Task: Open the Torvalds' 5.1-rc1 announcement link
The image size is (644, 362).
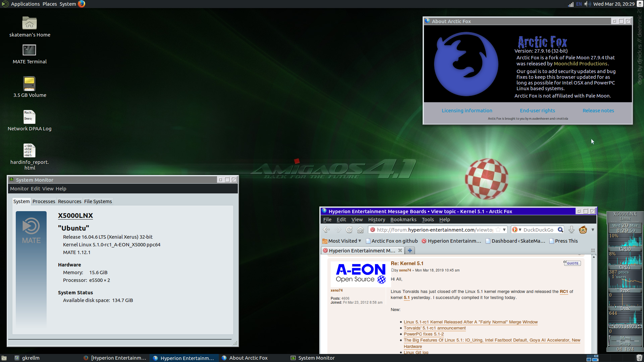Action: pyautogui.click(x=435, y=328)
